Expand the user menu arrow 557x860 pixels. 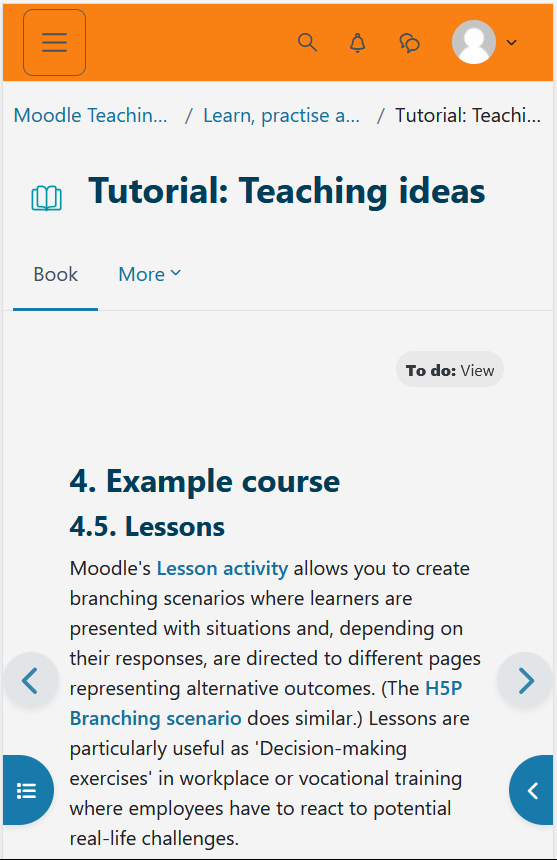coord(511,42)
